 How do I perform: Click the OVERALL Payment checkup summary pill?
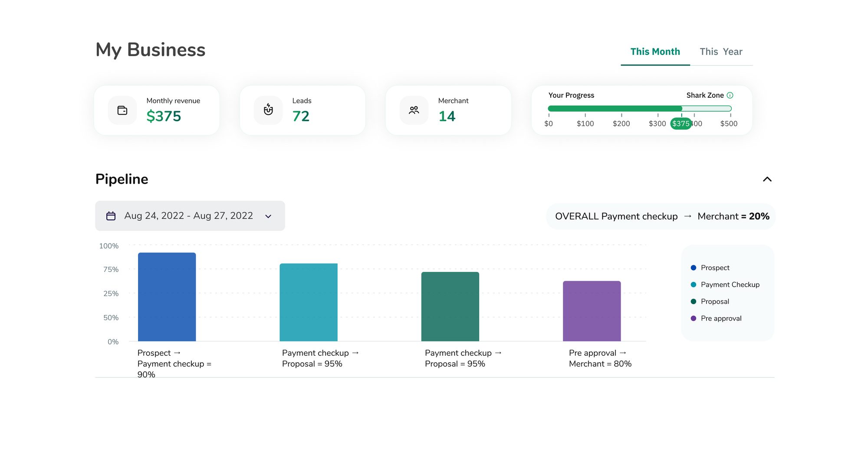tap(661, 216)
